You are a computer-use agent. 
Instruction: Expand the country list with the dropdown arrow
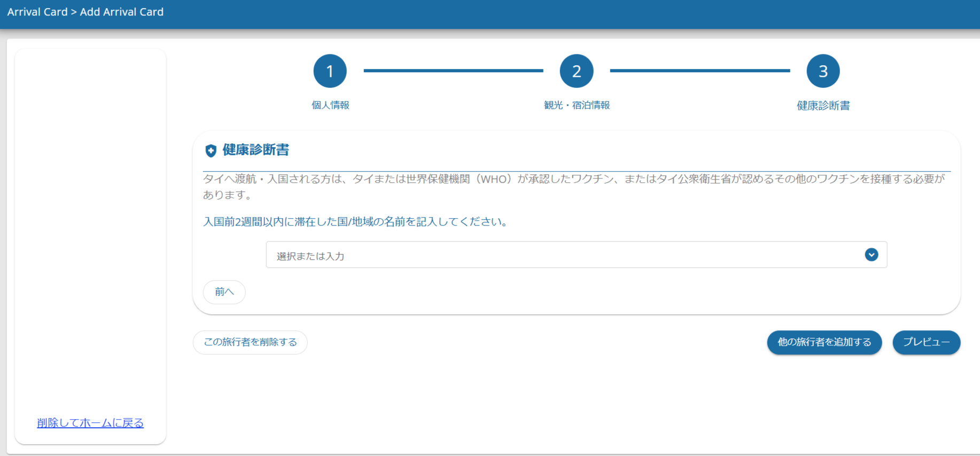pos(871,255)
